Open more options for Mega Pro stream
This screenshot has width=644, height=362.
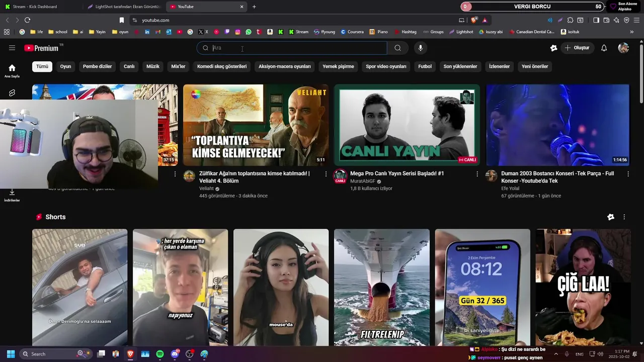(x=477, y=174)
